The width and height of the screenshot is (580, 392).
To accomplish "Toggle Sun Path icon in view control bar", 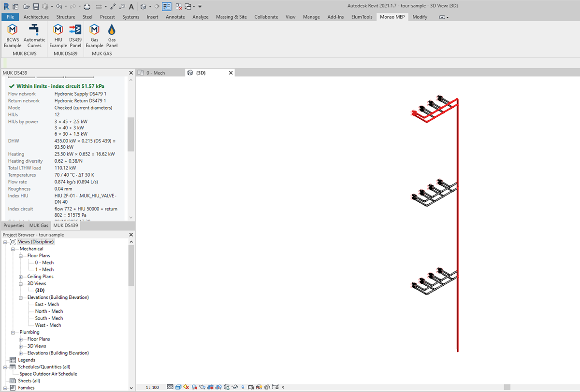I will click(x=186, y=387).
